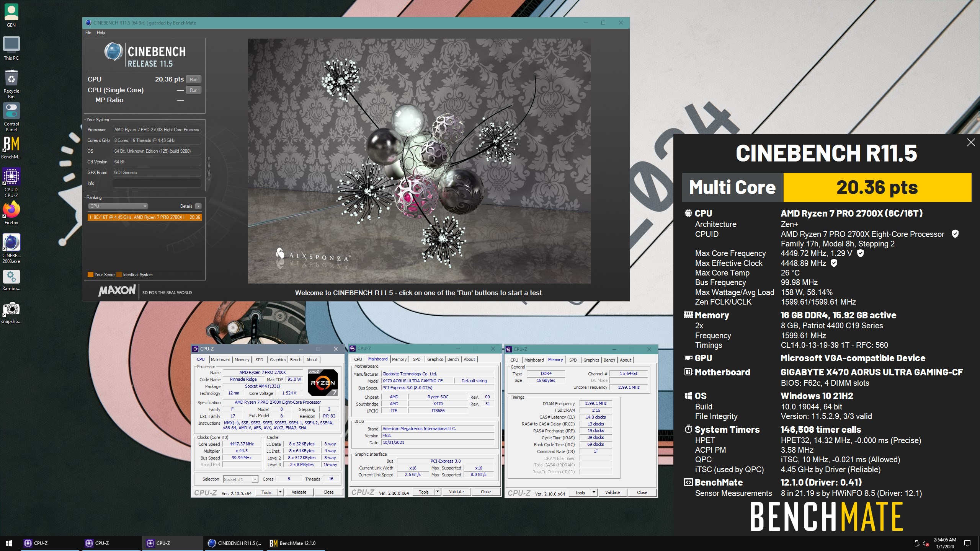The image size is (980, 551).
Task: Open About tab in middle CPU-Z window
Action: (469, 359)
